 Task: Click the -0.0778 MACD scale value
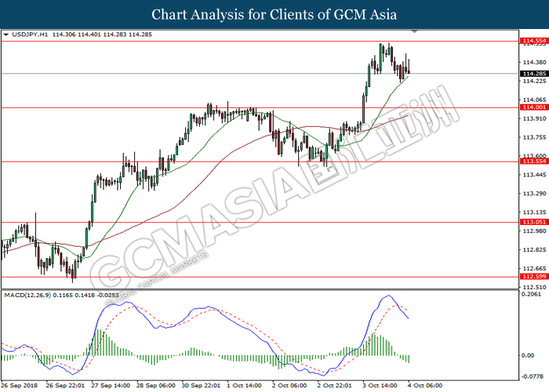point(532,376)
